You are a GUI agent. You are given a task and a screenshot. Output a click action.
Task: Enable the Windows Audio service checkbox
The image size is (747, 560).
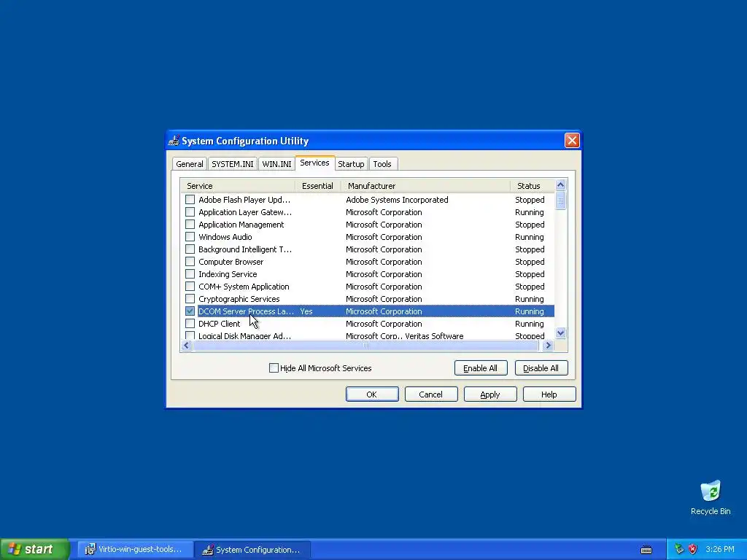click(x=190, y=237)
